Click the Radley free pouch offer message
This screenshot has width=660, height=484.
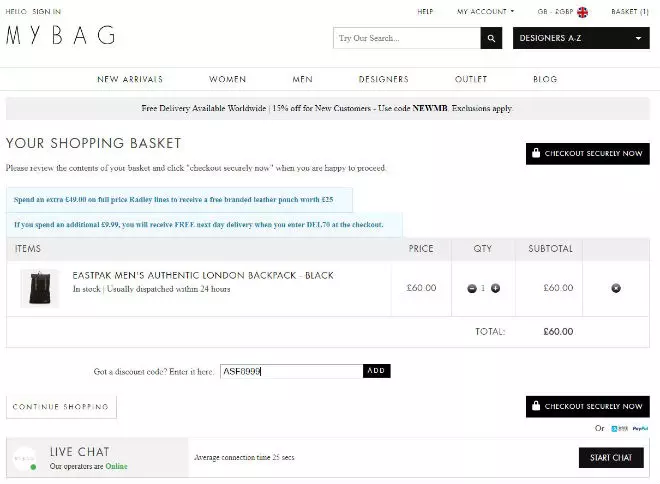tap(179, 200)
